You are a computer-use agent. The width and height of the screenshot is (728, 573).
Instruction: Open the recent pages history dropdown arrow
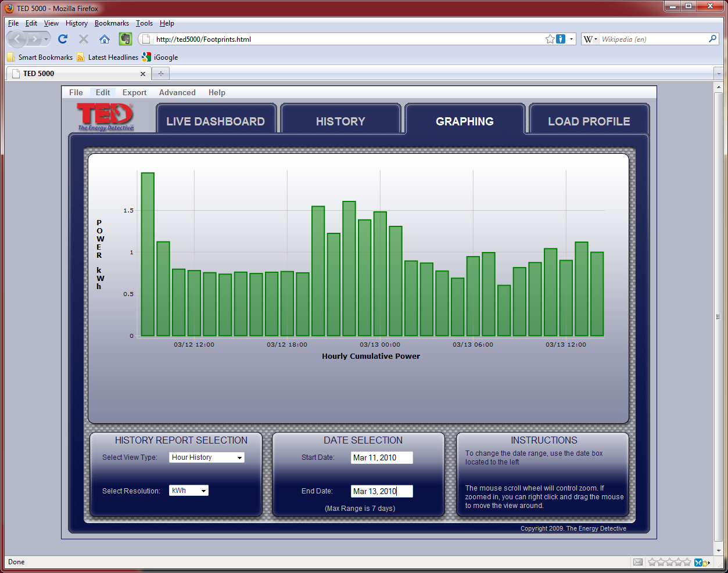coord(46,39)
